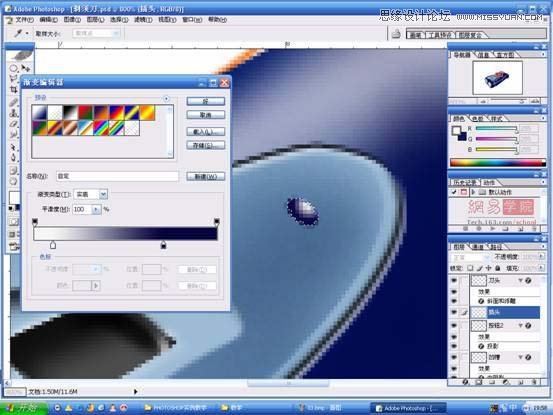This screenshot has height=415, width=553.
Task: Select the Hand tool
Action: [x=13, y=181]
